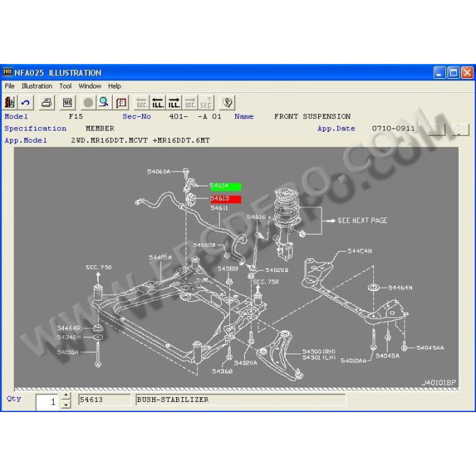Click part label 54464N in diagram
The image size is (476, 476).
point(400,288)
